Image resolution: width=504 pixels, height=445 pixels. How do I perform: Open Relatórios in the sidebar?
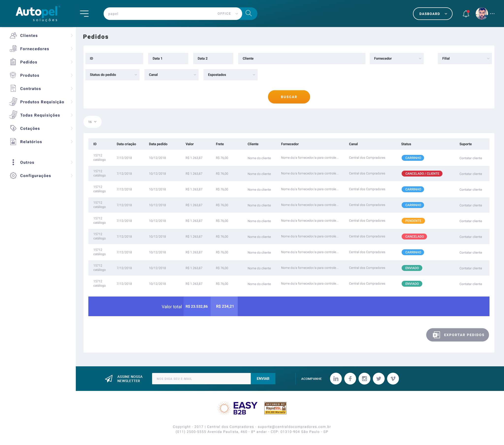[x=31, y=142]
